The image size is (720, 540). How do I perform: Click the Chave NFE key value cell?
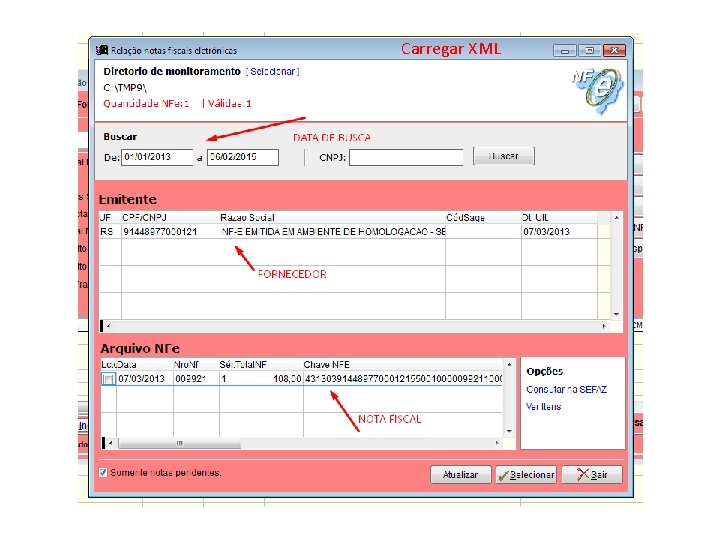click(403, 379)
